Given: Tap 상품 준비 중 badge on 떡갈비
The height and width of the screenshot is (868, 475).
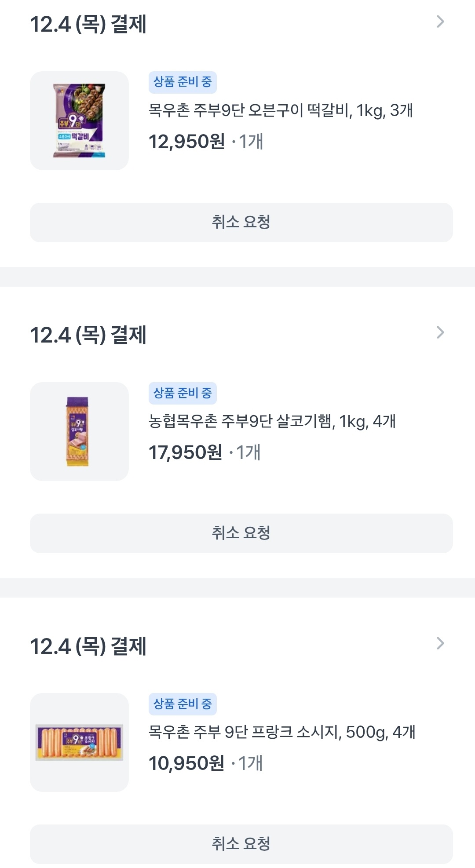Looking at the screenshot, I should point(183,82).
